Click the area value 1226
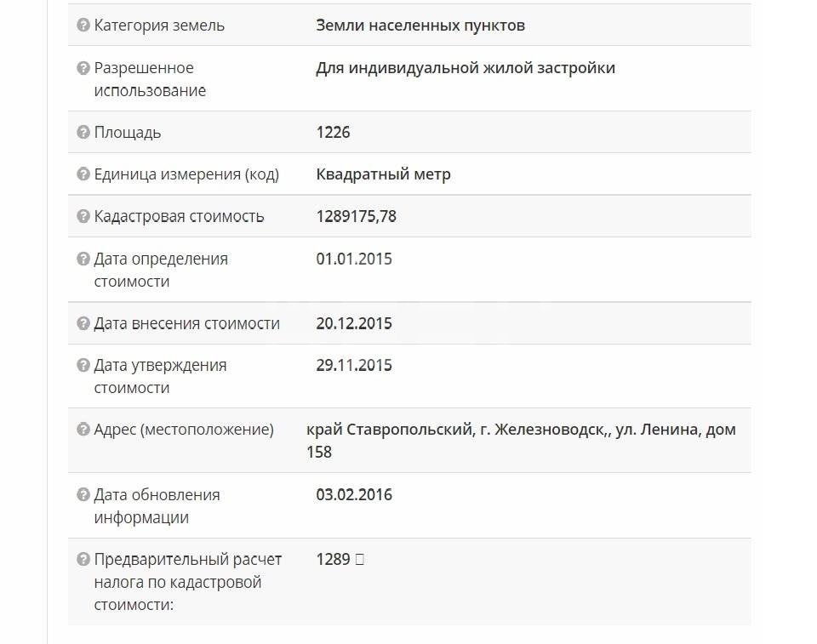 click(x=333, y=132)
